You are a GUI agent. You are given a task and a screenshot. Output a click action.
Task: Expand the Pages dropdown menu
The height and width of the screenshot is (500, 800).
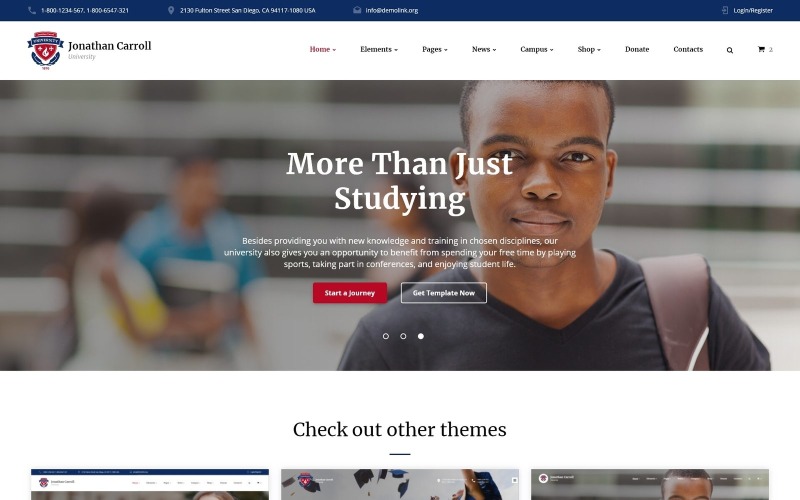point(435,49)
